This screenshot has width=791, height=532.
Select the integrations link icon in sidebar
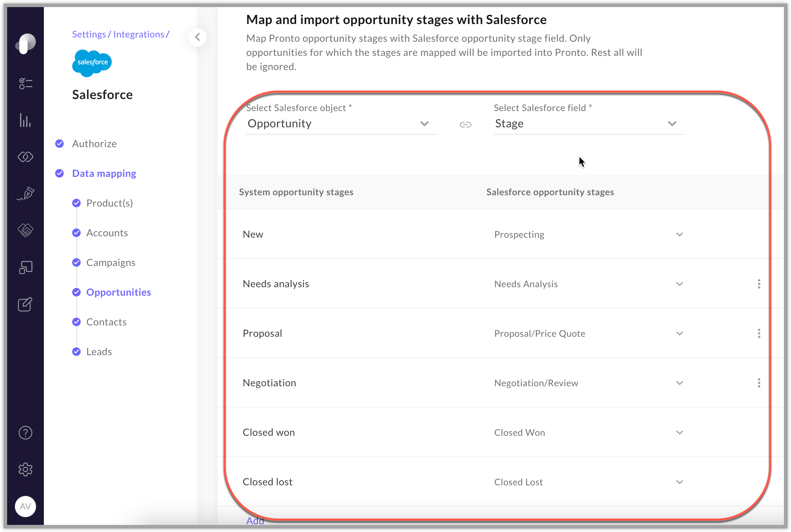pos(25,157)
